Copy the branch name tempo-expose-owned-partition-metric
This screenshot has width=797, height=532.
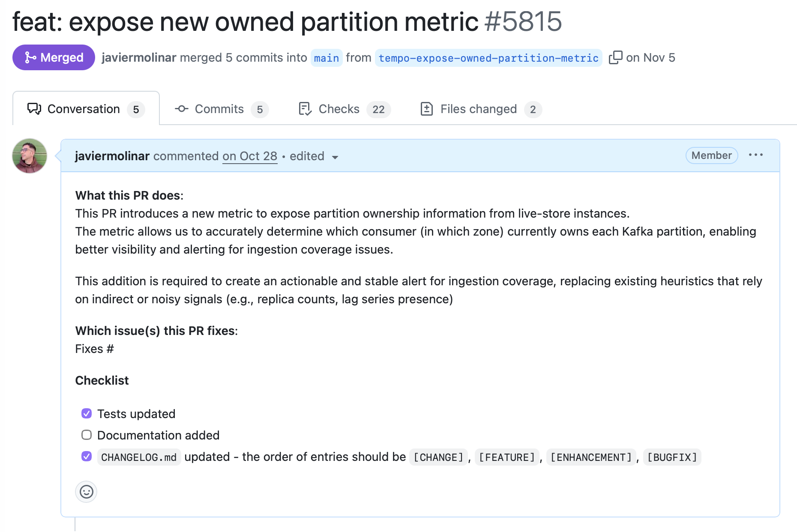616,57
